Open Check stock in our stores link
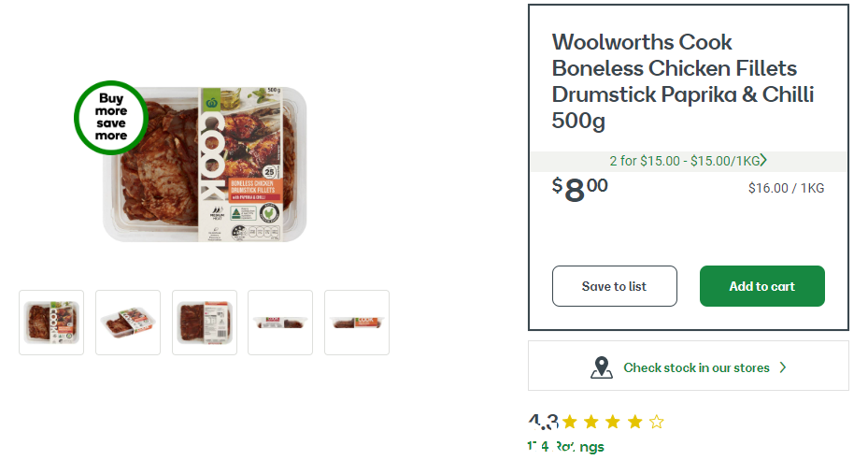 pos(696,367)
